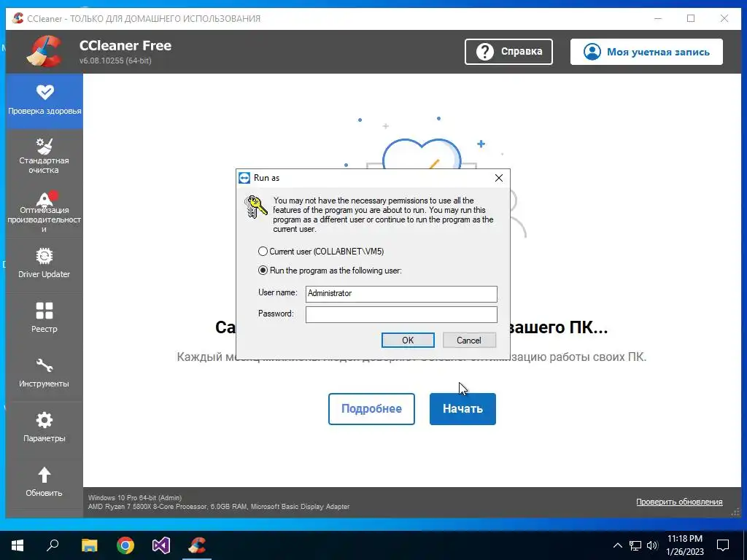Select Current user (COLLABNET\VM5) radio option
This screenshot has width=747, height=560.
263,251
